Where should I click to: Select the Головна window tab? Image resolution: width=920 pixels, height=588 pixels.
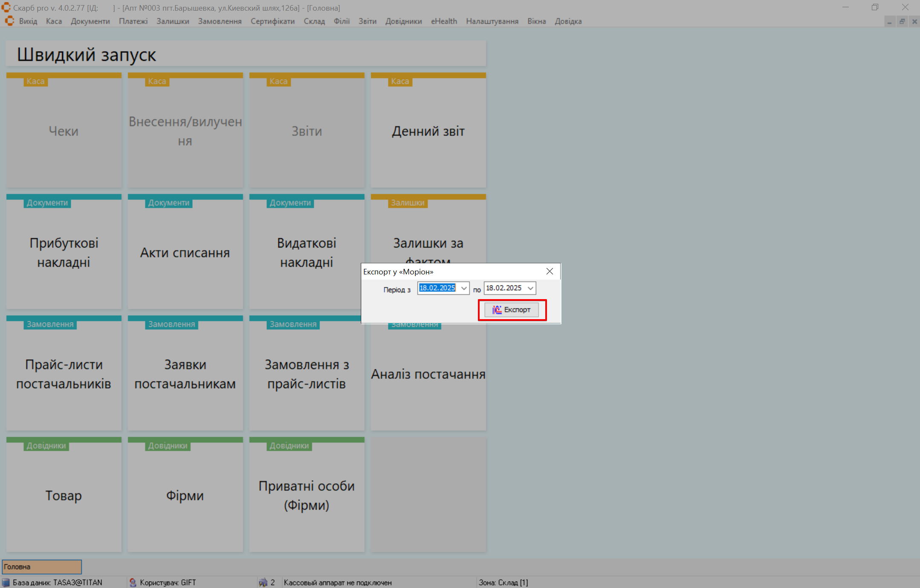pos(42,567)
